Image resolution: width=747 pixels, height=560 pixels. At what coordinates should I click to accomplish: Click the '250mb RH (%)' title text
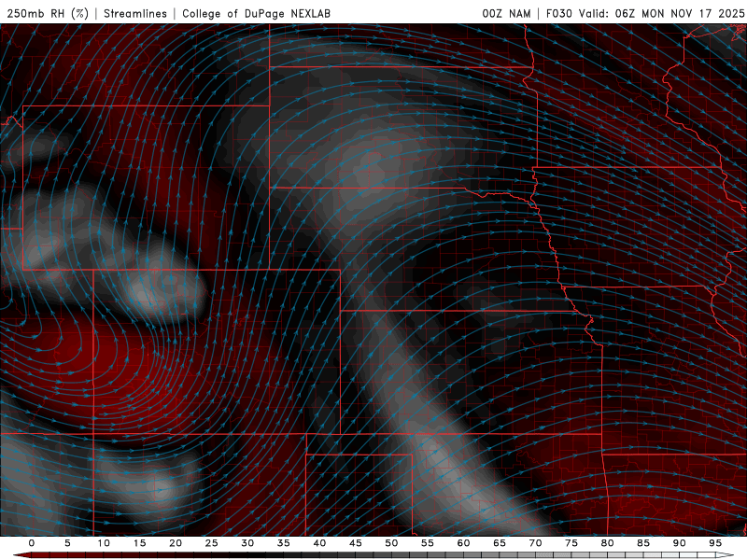pyautogui.click(x=48, y=13)
